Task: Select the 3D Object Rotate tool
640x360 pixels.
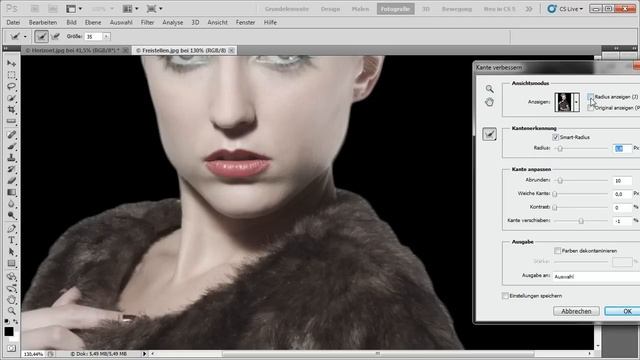Action: (x=11, y=276)
